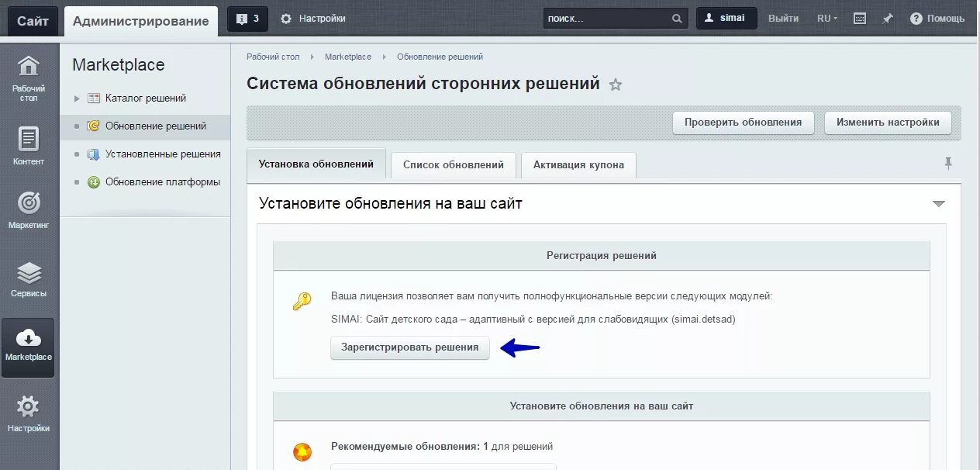The width and height of the screenshot is (980, 470).
Task: Click the Установленные решения icon
Action: (94, 154)
